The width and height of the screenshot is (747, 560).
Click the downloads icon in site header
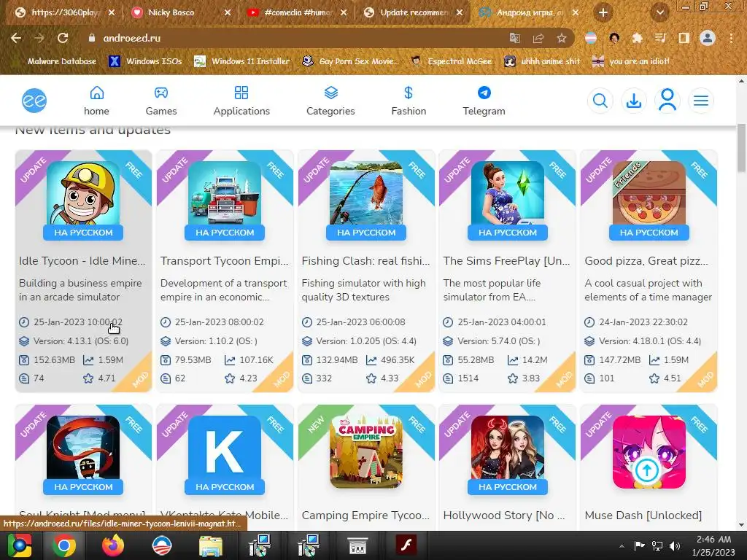pos(634,101)
